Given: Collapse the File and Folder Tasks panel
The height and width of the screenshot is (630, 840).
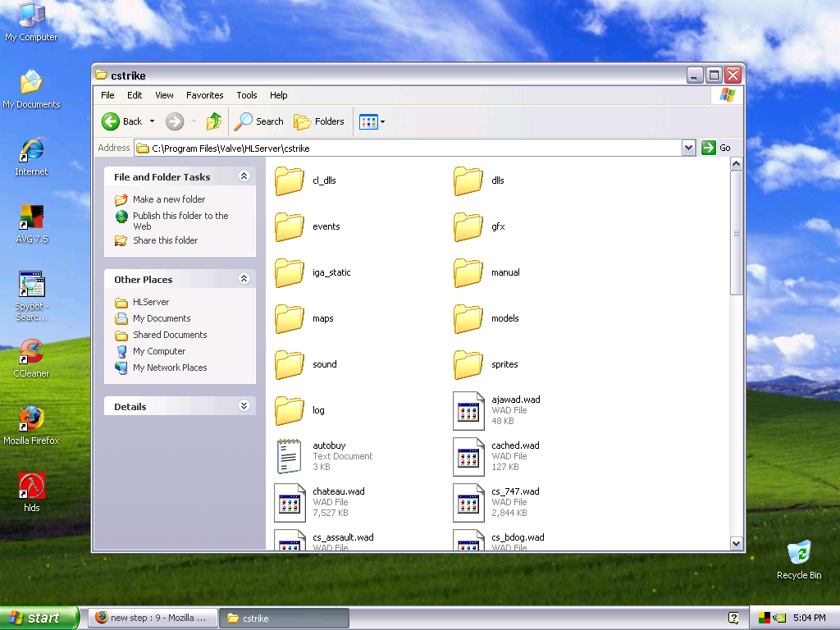Looking at the screenshot, I should [244, 176].
